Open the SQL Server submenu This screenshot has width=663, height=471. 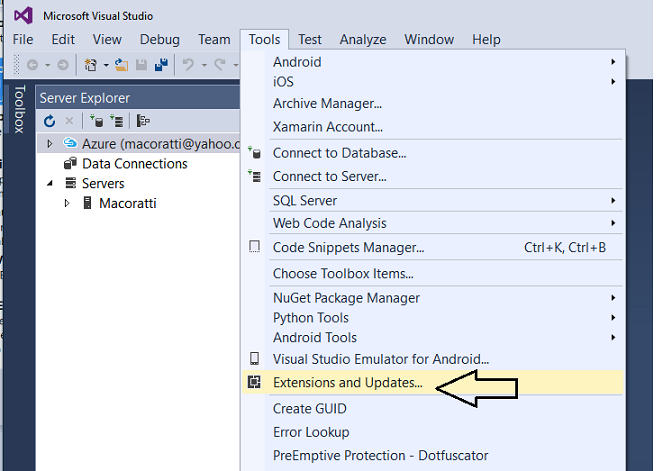click(433, 200)
